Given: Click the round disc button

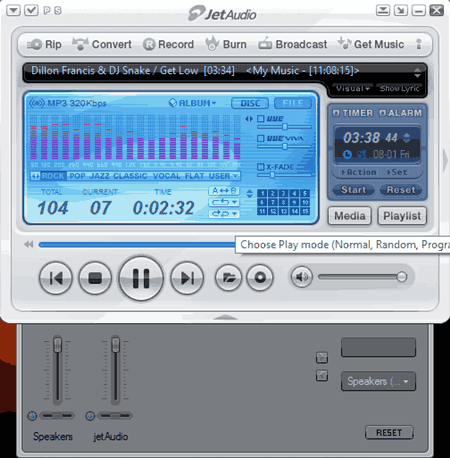Looking at the screenshot, I should pos(260,277).
